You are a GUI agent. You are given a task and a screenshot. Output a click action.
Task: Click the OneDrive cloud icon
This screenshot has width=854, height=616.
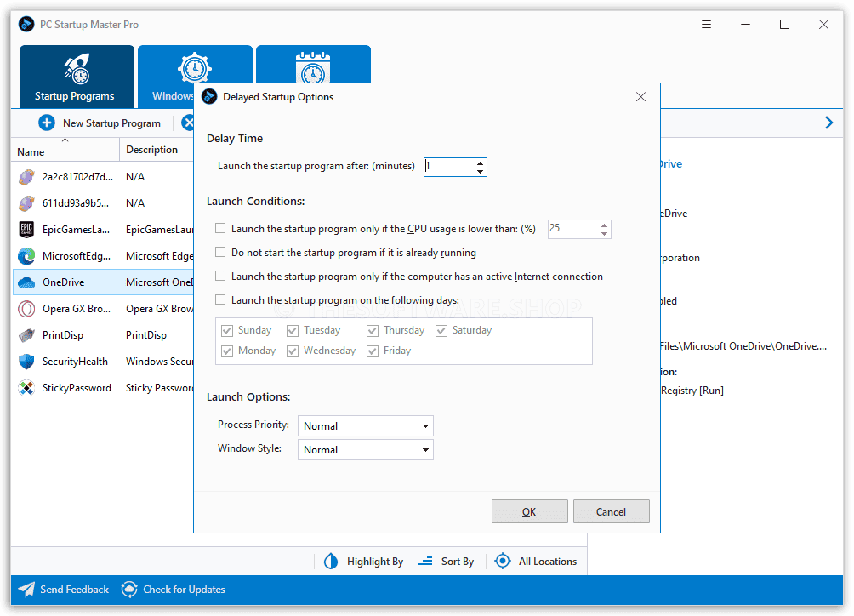26,282
